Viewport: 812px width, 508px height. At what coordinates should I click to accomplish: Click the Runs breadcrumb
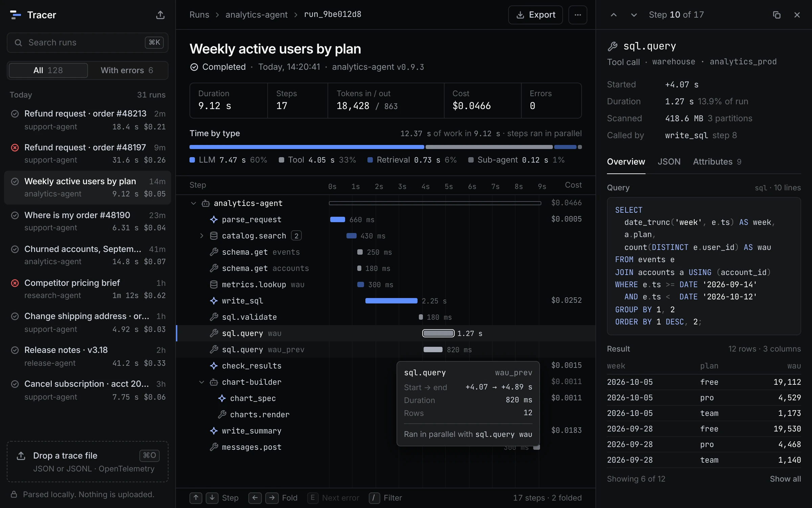point(199,15)
